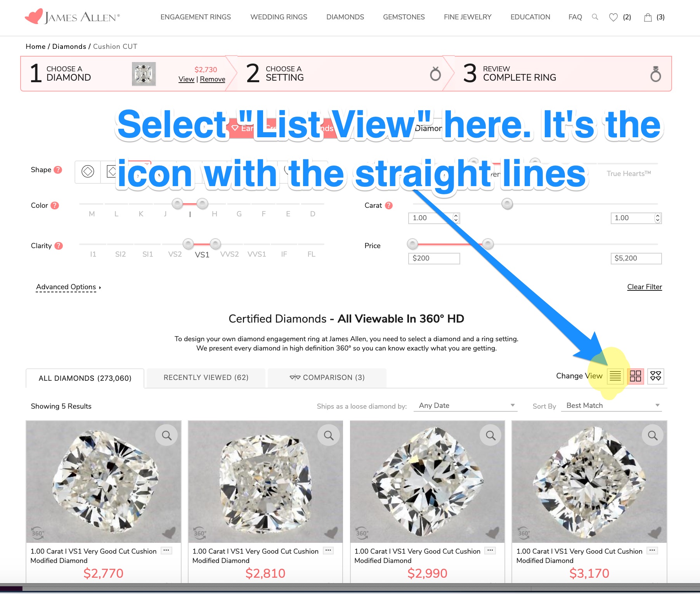Remove the selected diamond
The height and width of the screenshot is (594, 700).
point(212,79)
